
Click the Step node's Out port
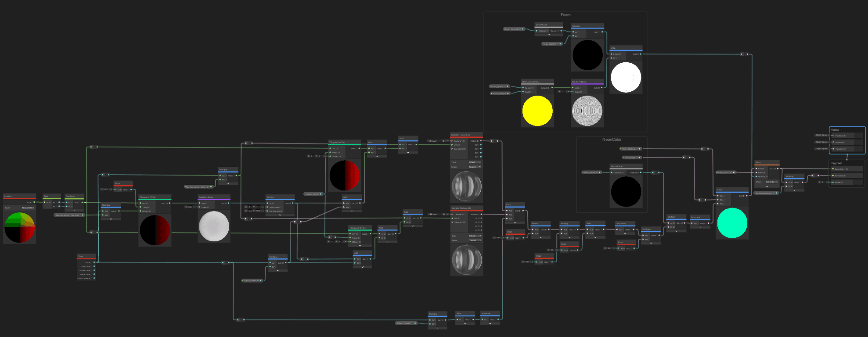point(641,54)
